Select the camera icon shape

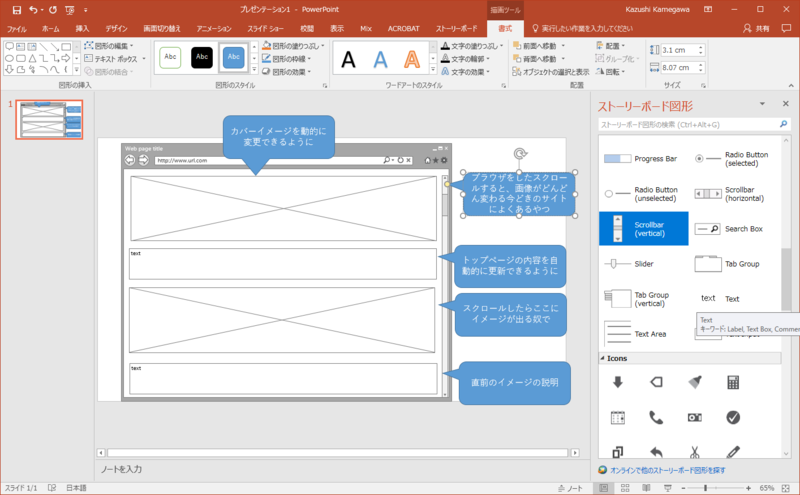pyautogui.click(x=694, y=417)
